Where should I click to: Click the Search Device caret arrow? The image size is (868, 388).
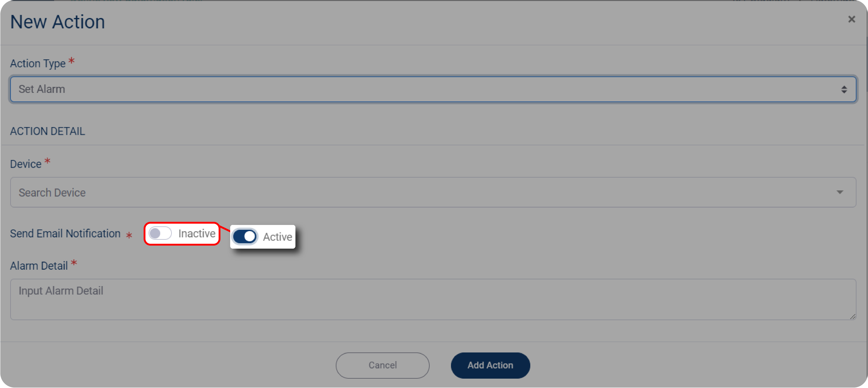point(840,192)
